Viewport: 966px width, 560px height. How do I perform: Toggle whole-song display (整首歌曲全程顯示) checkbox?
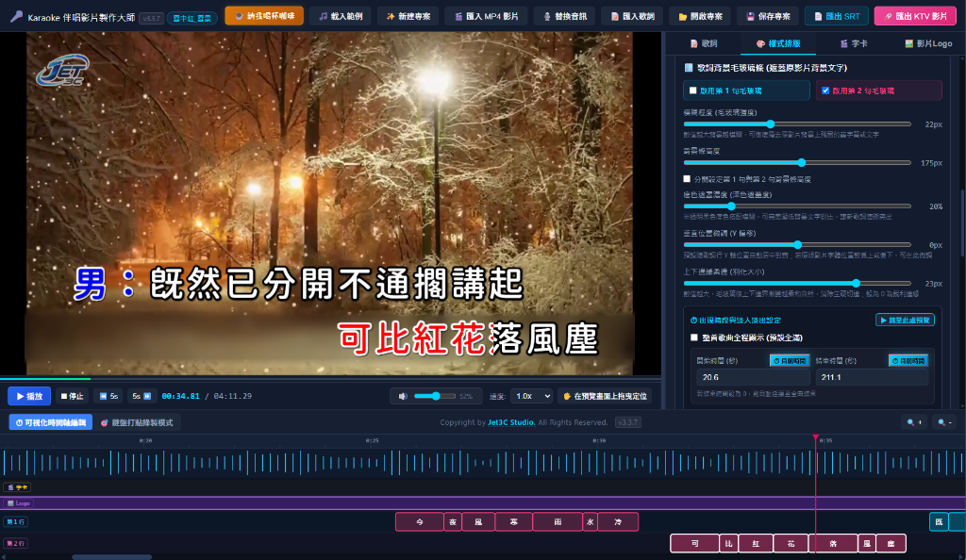694,338
